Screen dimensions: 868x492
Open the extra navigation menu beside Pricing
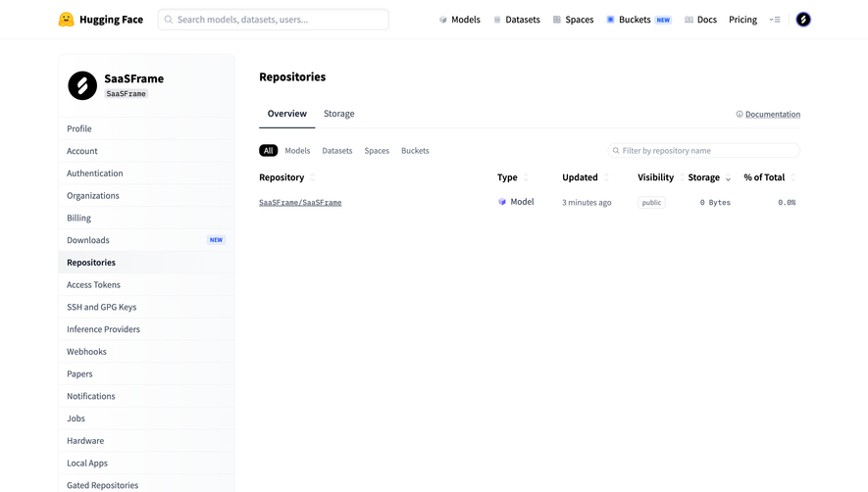pyautogui.click(x=775, y=20)
